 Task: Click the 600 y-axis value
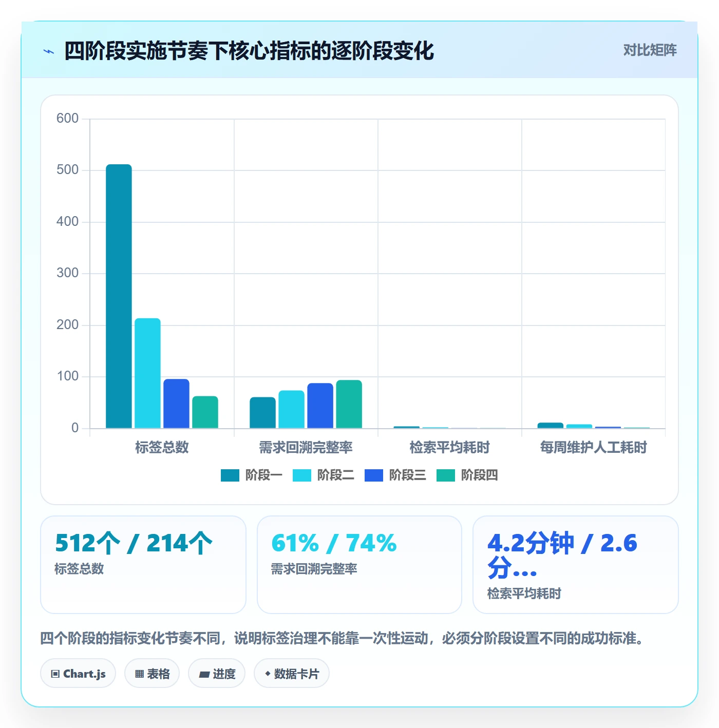(x=67, y=119)
